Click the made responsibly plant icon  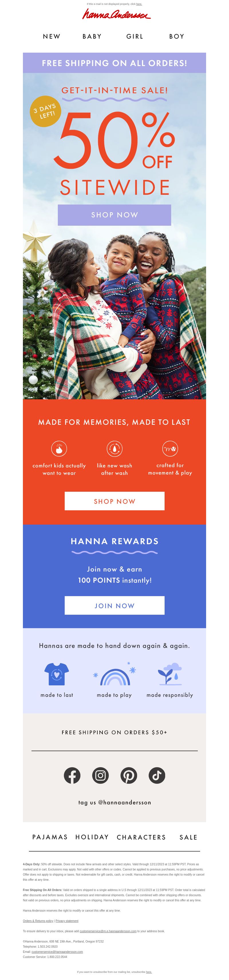(x=170, y=674)
